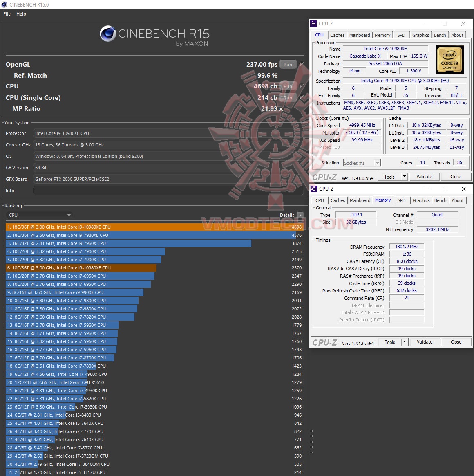The image size is (474, 476).
Task: Click the ranking Details arrow button
Action: point(300,215)
